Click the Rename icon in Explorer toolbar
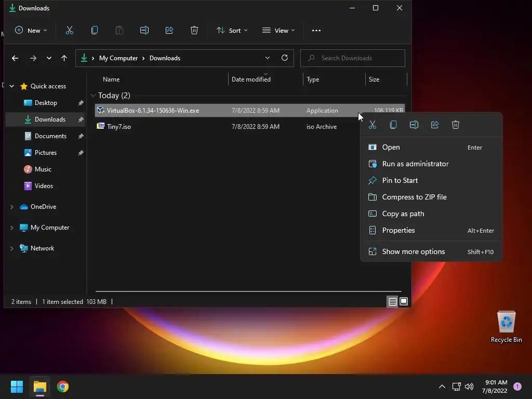The height and width of the screenshot is (399, 532). [144, 30]
